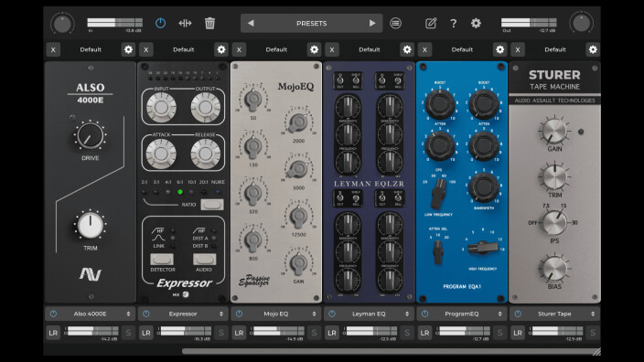Open the PRESETS selector
This screenshot has height=362, width=644.
pyautogui.click(x=311, y=24)
